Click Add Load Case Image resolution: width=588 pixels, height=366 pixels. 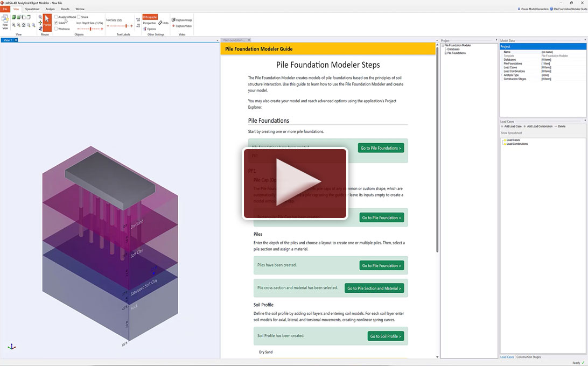pyautogui.click(x=511, y=126)
